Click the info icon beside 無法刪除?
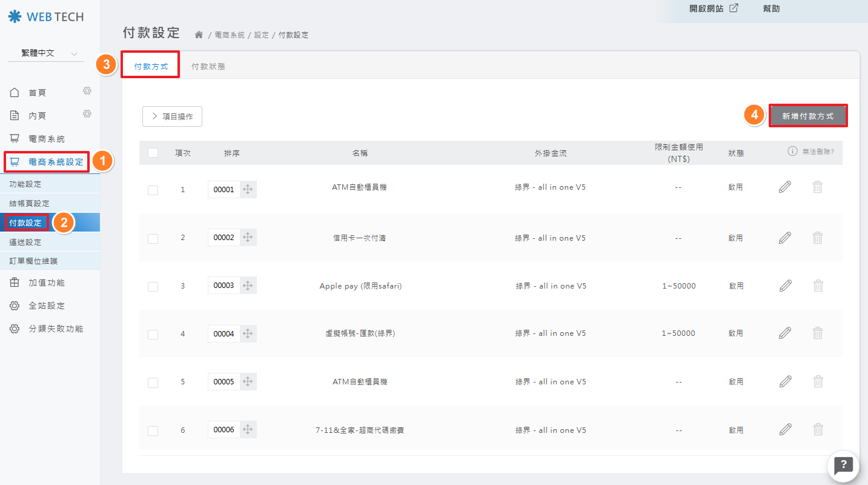The width and height of the screenshot is (868, 485). coord(792,152)
